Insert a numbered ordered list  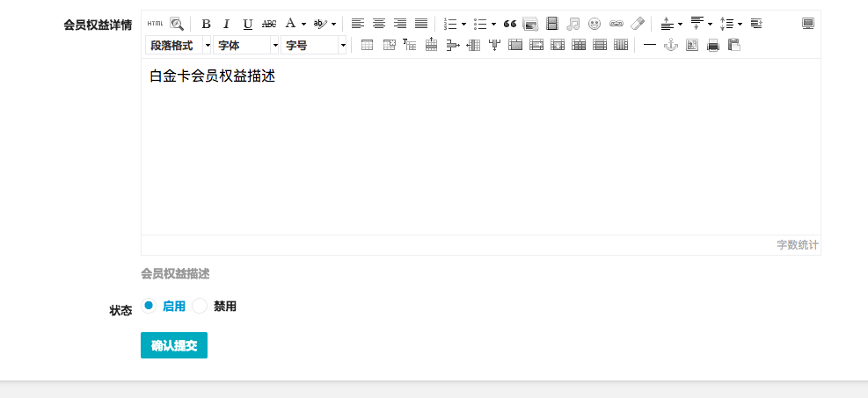click(450, 24)
